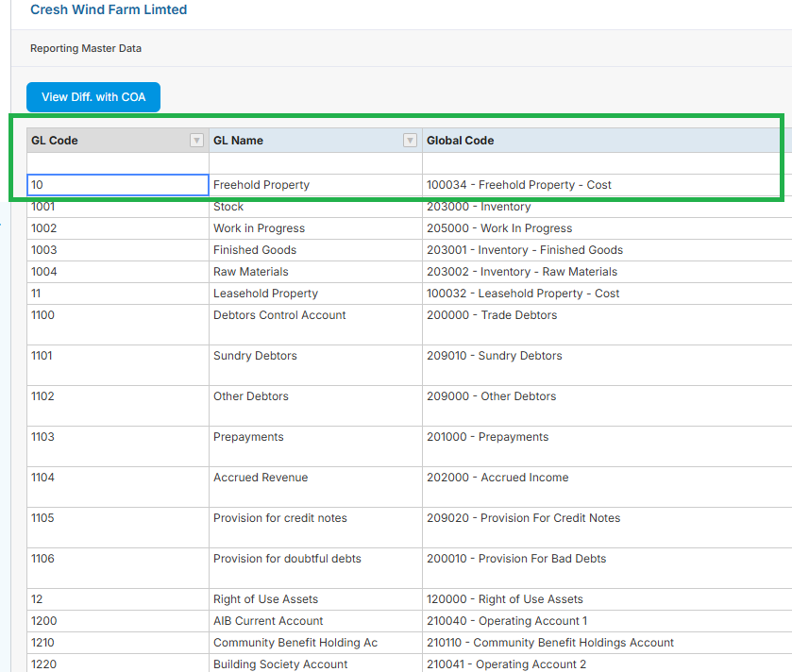792x672 pixels.
Task: Select GL Code 1100 cell
Action: 118,325
